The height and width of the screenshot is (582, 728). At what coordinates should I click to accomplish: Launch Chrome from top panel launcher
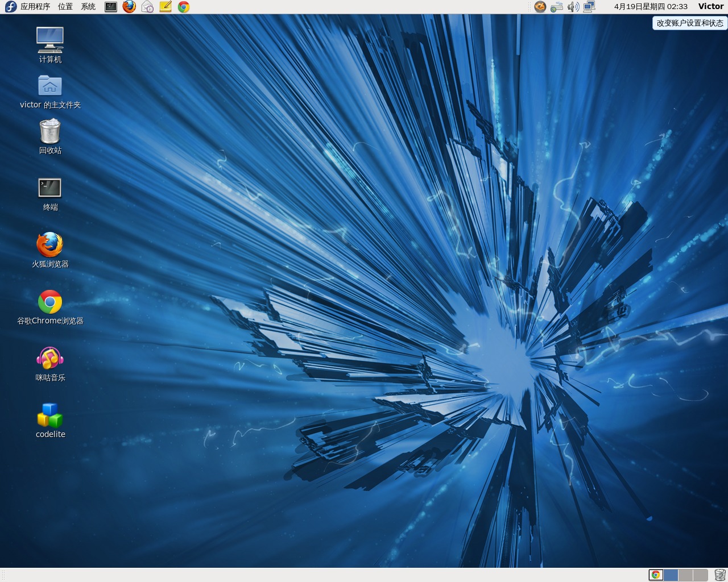coord(184,7)
